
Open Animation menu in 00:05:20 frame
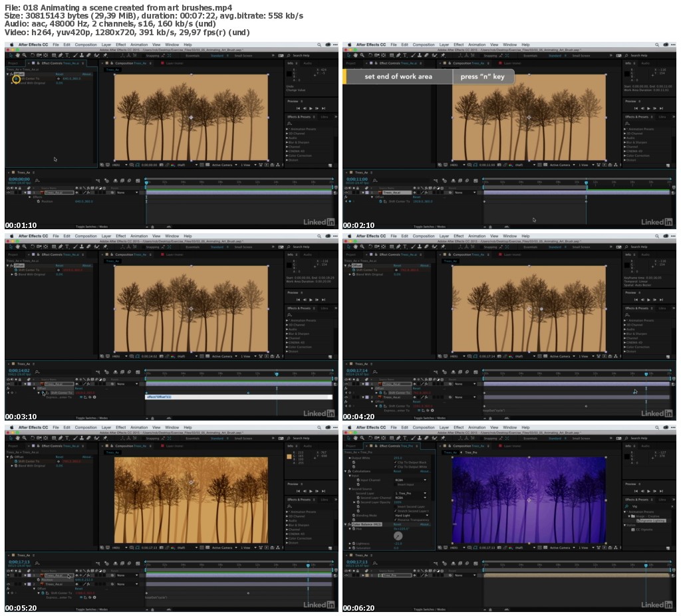pyautogui.click(x=139, y=427)
